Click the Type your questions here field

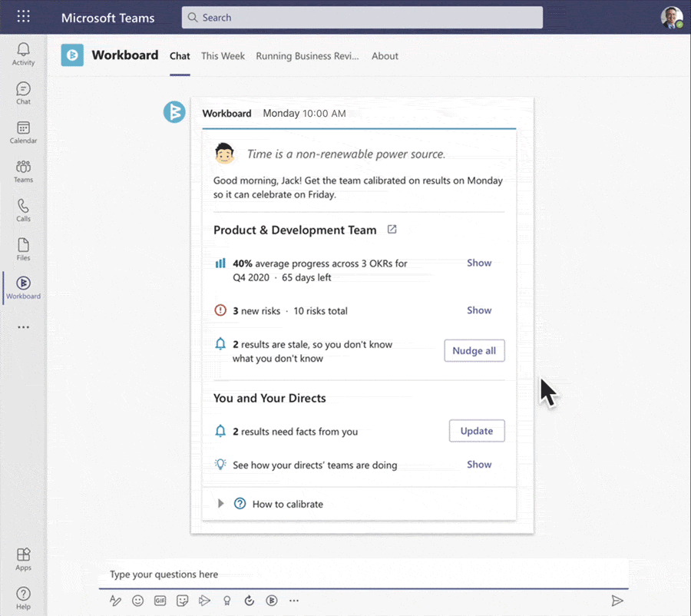[x=364, y=574]
